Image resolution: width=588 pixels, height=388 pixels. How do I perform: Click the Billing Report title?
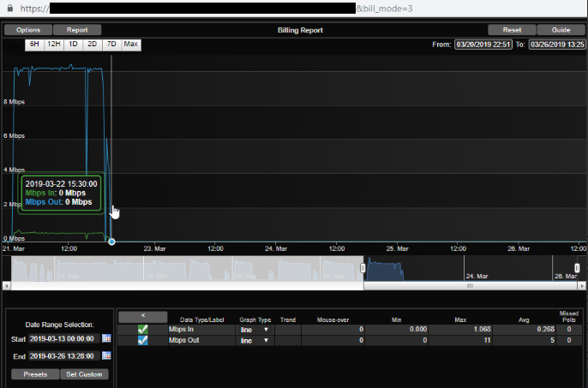300,30
